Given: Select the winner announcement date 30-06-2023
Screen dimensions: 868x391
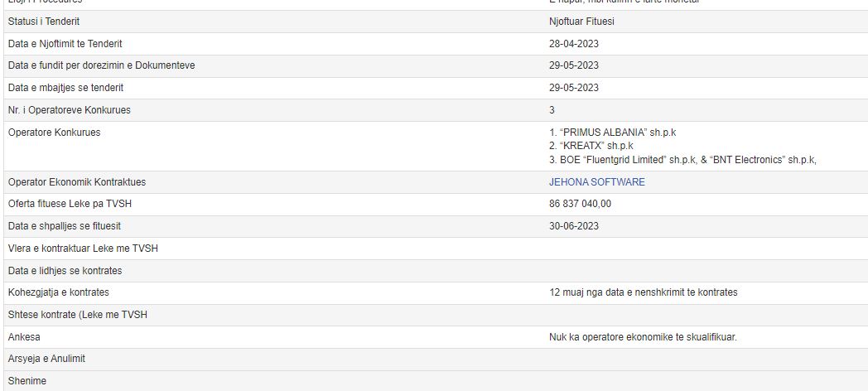Looking at the screenshot, I should (x=573, y=226).
